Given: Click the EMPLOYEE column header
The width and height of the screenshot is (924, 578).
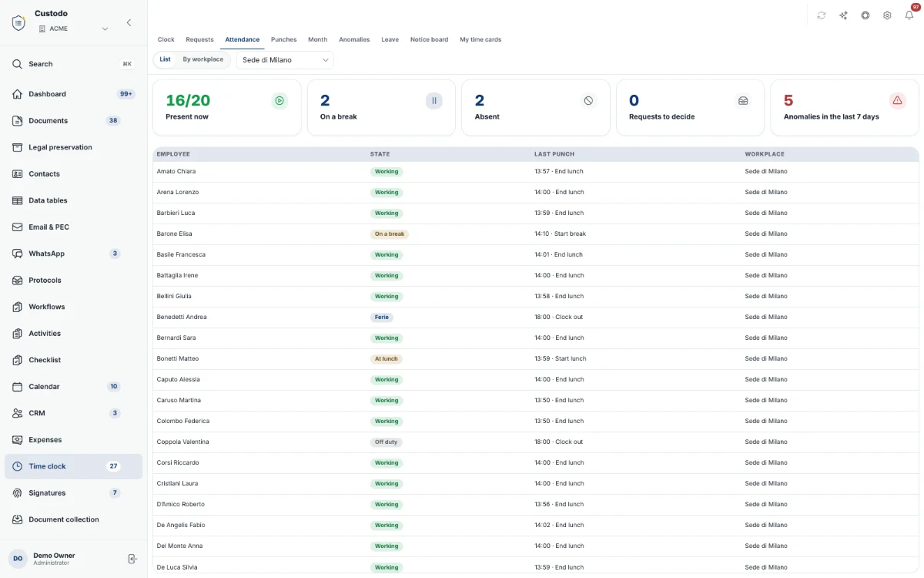Looking at the screenshot, I should (x=173, y=154).
